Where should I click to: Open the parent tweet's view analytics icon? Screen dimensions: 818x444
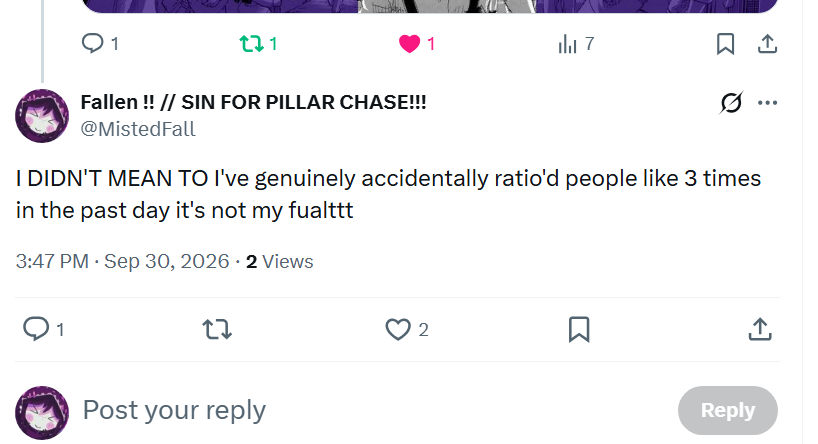tap(568, 44)
